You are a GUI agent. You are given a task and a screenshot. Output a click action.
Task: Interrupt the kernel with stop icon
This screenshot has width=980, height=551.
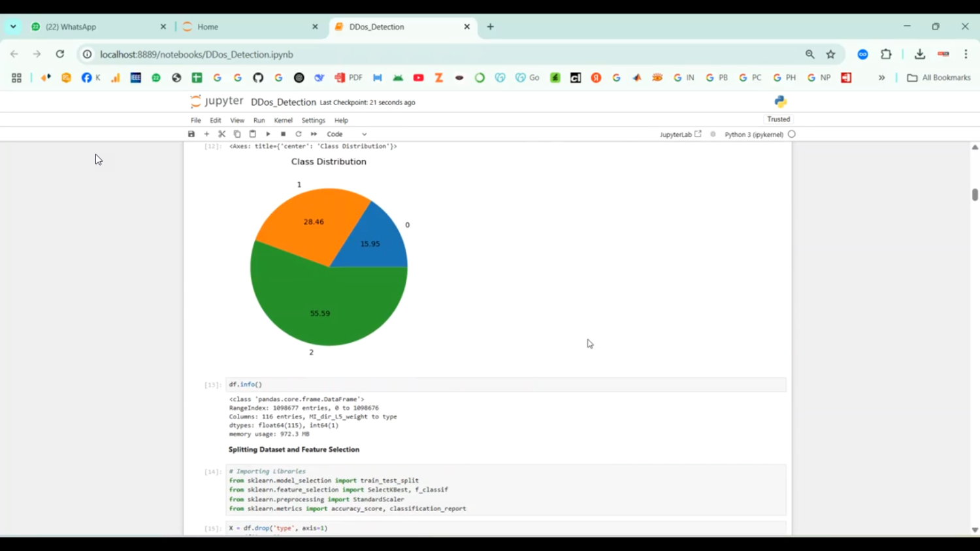pos(284,134)
